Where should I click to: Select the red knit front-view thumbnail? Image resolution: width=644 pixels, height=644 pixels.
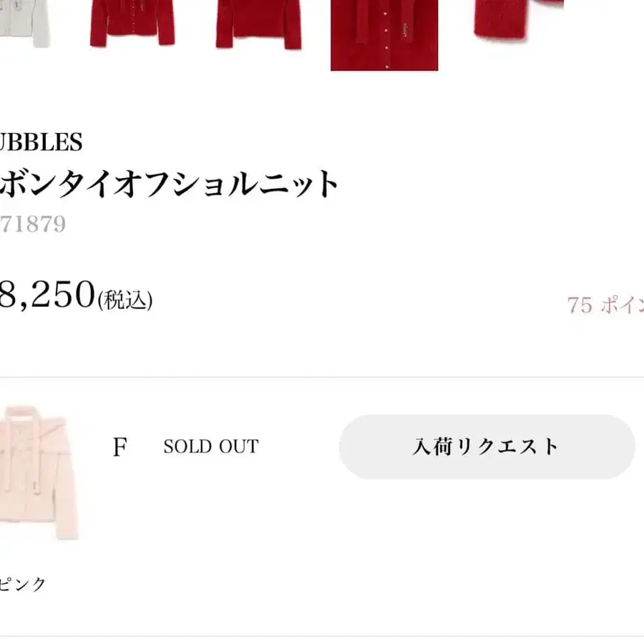click(132, 23)
